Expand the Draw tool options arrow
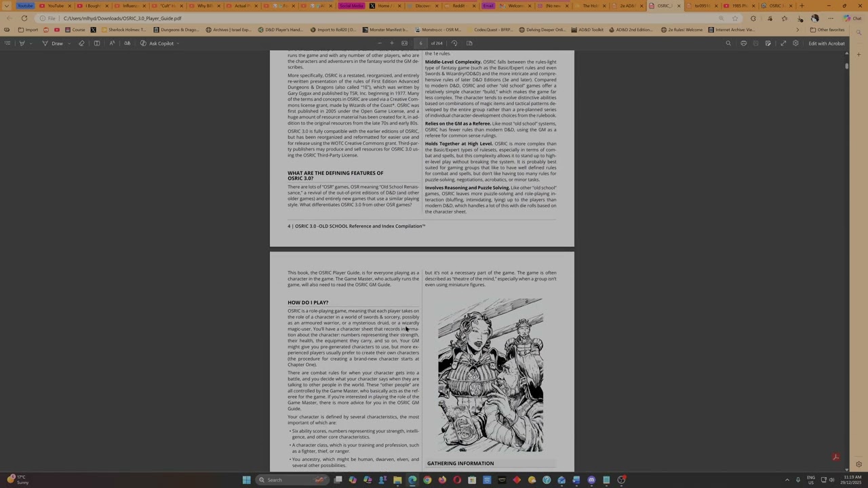This screenshot has width=868, height=488. [x=69, y=43]
